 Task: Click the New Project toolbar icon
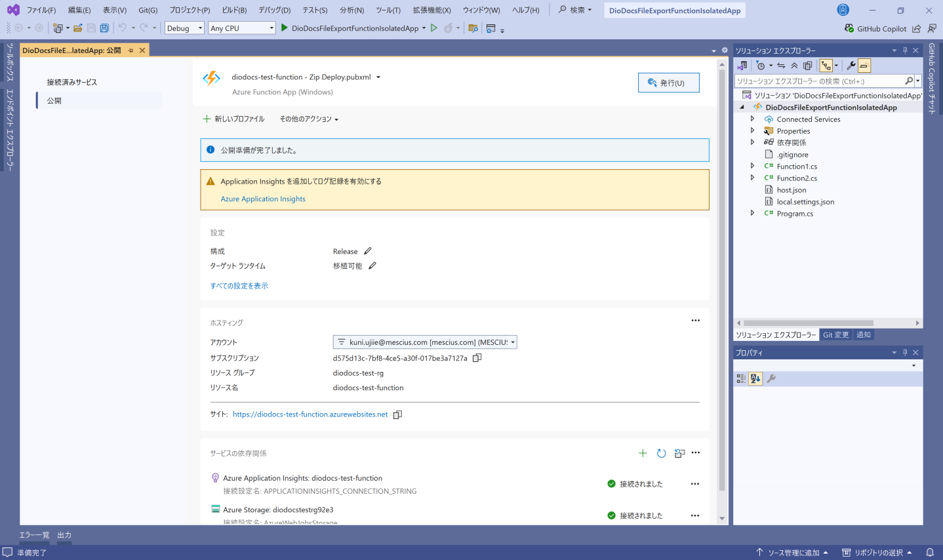click(58, 28)
